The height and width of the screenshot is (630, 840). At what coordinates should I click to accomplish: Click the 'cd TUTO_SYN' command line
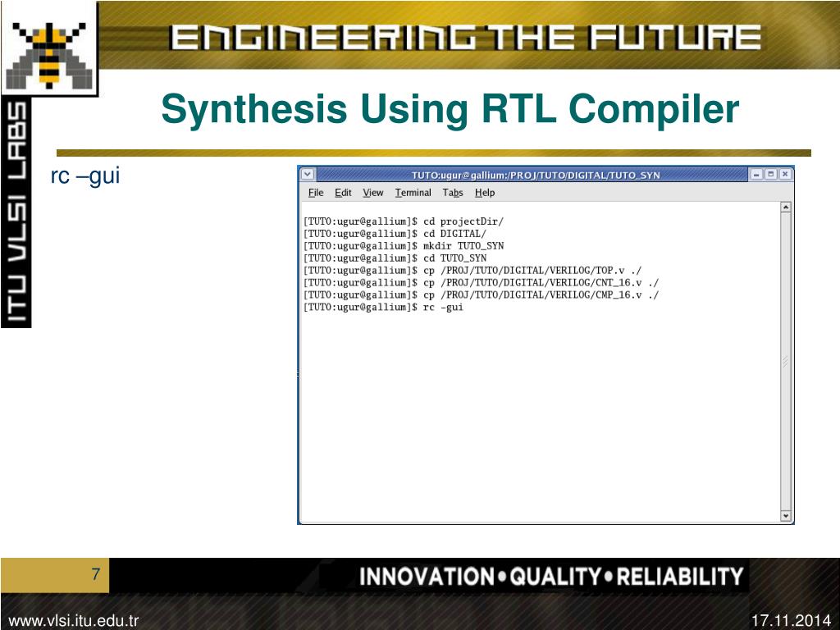click(x=395, y=258)
